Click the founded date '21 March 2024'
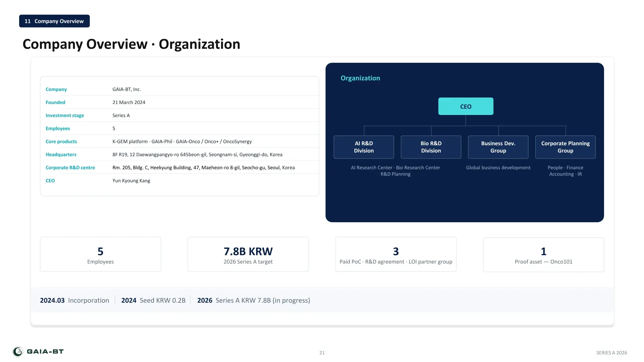This screenshot has height=362, width=644. click(129, 102)
